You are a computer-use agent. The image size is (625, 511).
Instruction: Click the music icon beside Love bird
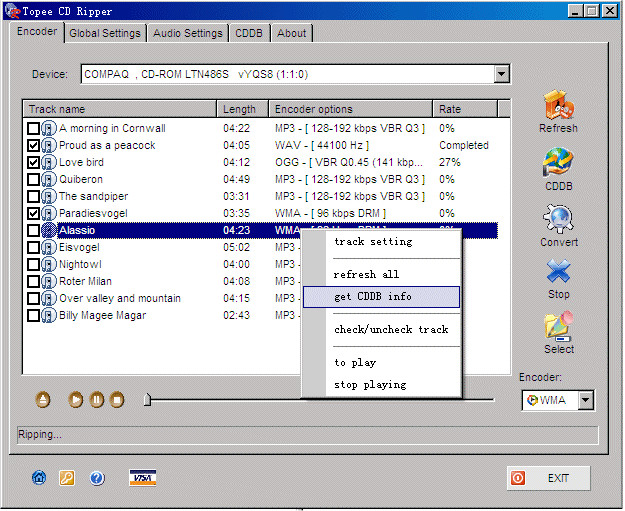(x=49, y=163)
